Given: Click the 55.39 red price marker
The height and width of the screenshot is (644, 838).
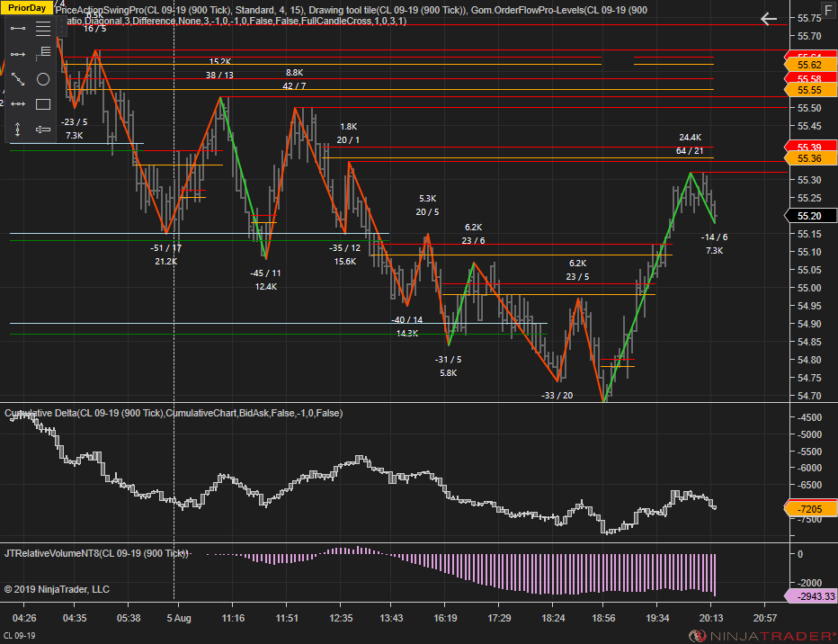Looking at the screenshot, I should pyautogui.click(x=810, y=147).
